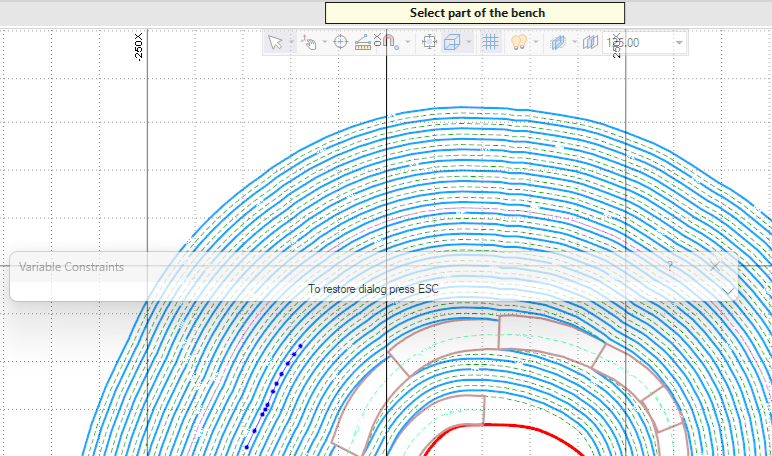Click the light bulbs lighting icon
The height and width of the screenshot is (456, 772).
(519, 42)
